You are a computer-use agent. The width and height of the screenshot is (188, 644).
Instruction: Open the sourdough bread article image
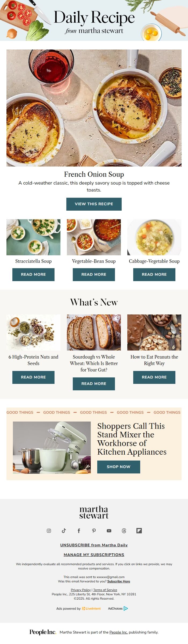[x=94, y=332]
